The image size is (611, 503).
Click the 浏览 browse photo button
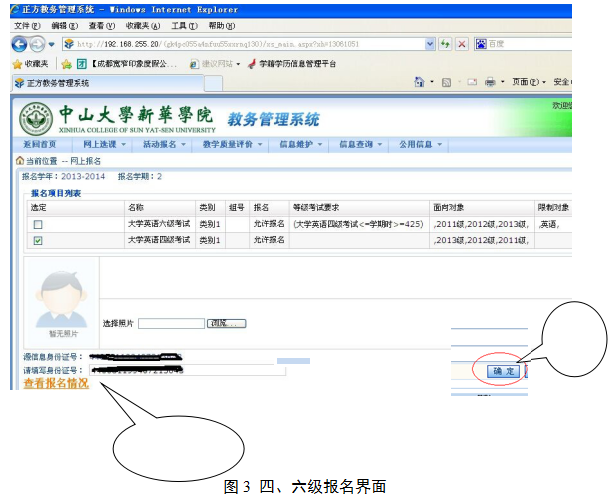(227, 323)
